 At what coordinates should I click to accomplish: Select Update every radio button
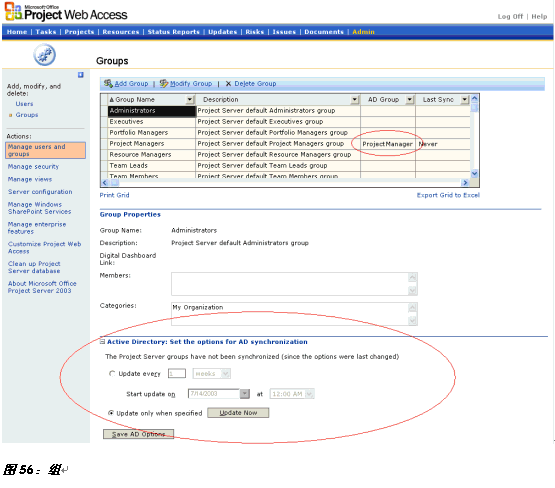coord(112,374)
